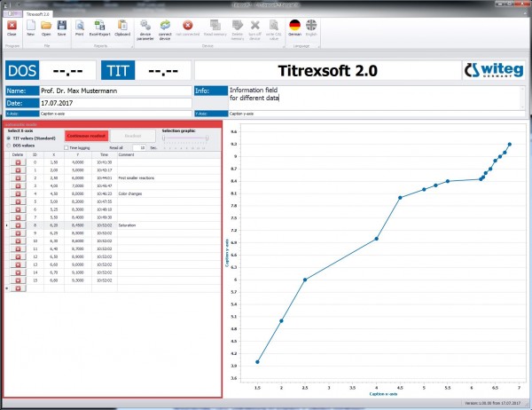Screen dimensions: 532x410
Task: Click the DOS value display
Action: click(x=67, y=70)
